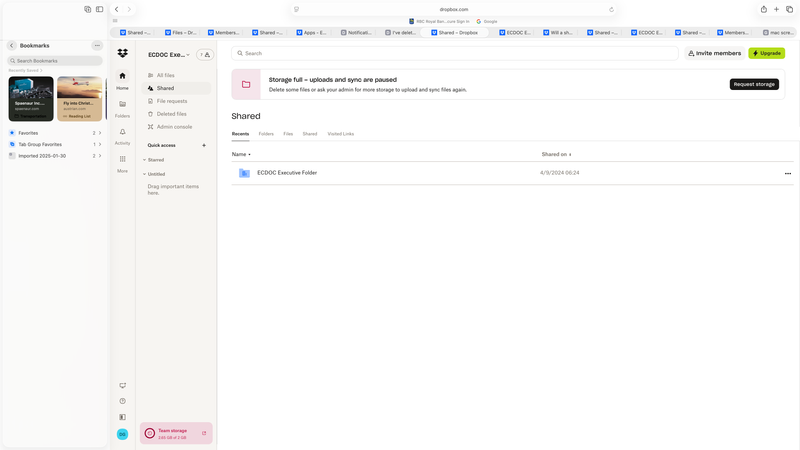
Task: Collapse the Starred section
Action: point(144,160)
